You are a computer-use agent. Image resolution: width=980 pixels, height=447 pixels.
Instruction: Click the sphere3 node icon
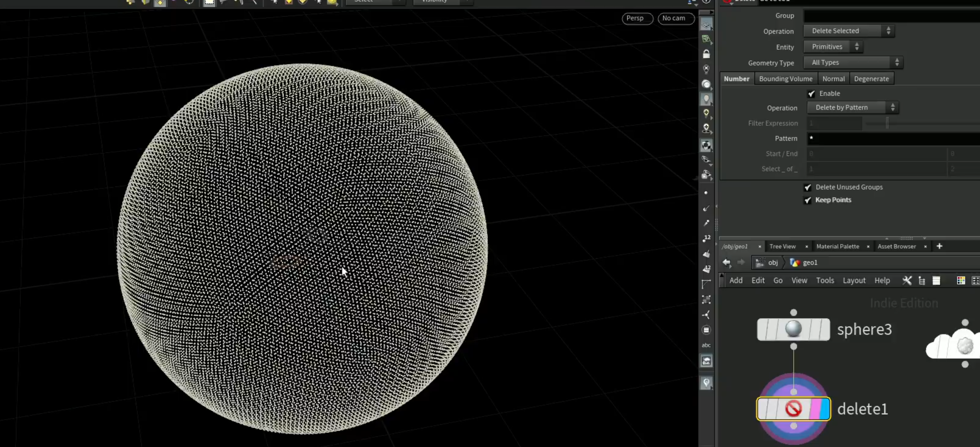pyautogui.click(x=793, y=329)
